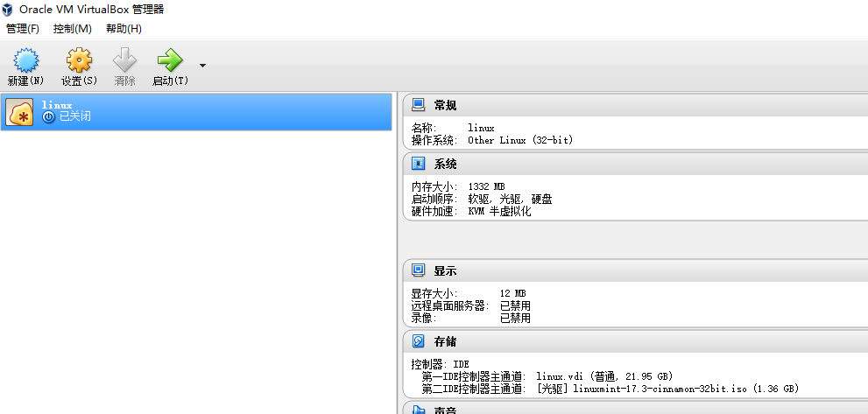Screen dimensions: 868x414
Task: Click the Audio (声音) section icon
Action: click(419, 410)
